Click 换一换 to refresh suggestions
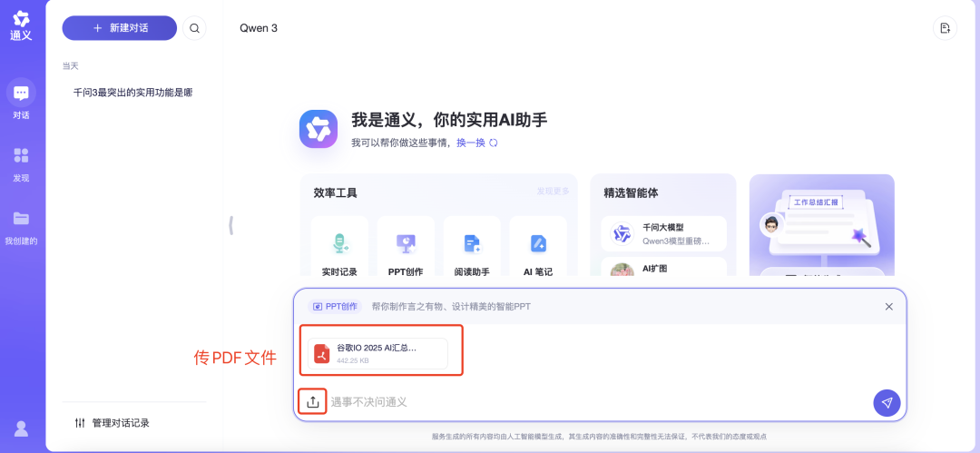 [477, 143]
